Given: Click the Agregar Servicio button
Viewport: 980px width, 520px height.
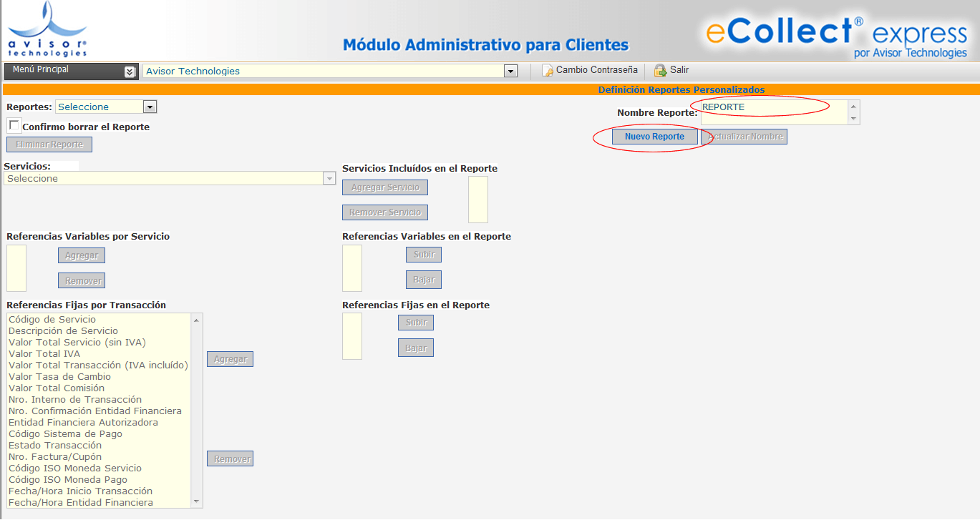Looking at the screenshot, I should [385, 187].
